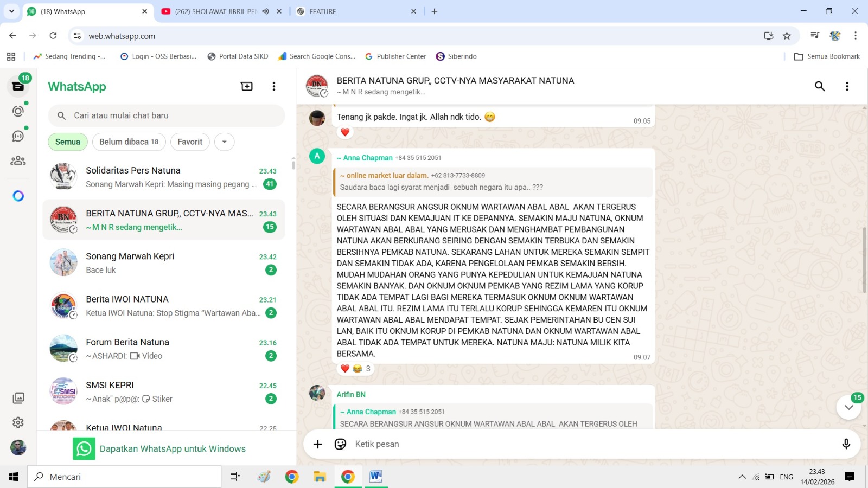Screen dimensions: 868x488
Task: Mute the SHOLAWAT JIBRIL tab audio
Action: (265, 11)
